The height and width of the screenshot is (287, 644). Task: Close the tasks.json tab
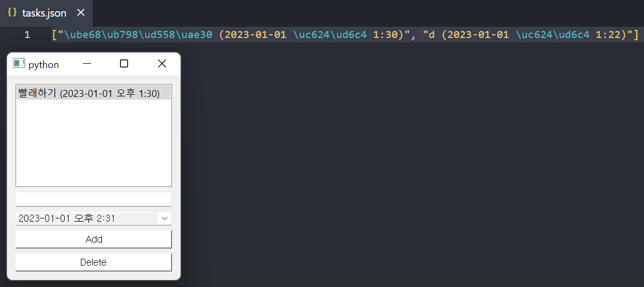coord(81,13)
